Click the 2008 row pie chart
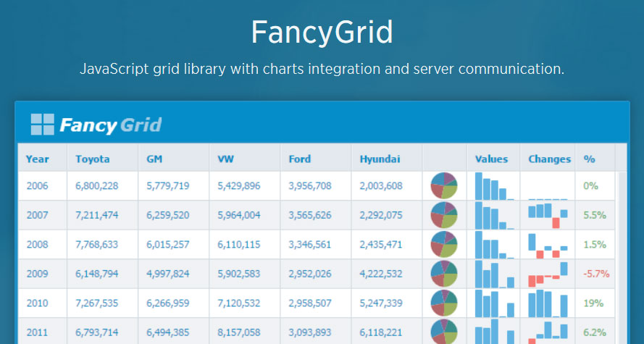The width and height of the screenshot is (644, 344). tap(444, 244)
